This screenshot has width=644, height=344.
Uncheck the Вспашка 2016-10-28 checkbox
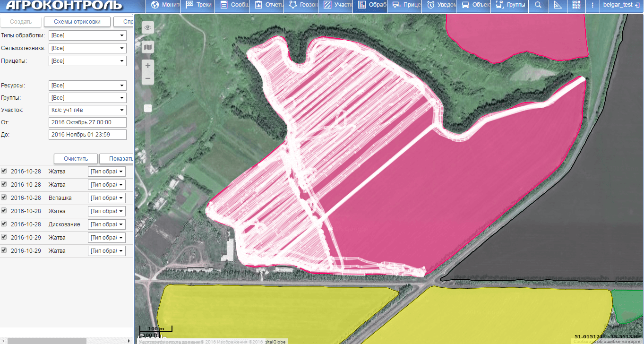[4, 197]
